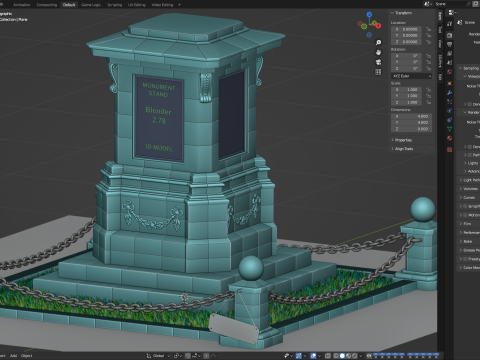Screen dimensions: 480x360
Task: Open the World properties tab icon
Action: tap(450, 72)
